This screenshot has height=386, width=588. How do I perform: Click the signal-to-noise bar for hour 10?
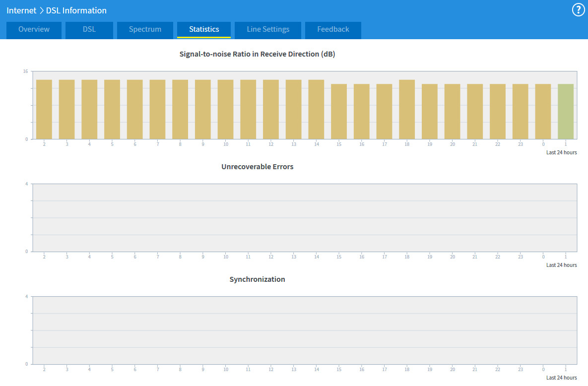[225, 109]
